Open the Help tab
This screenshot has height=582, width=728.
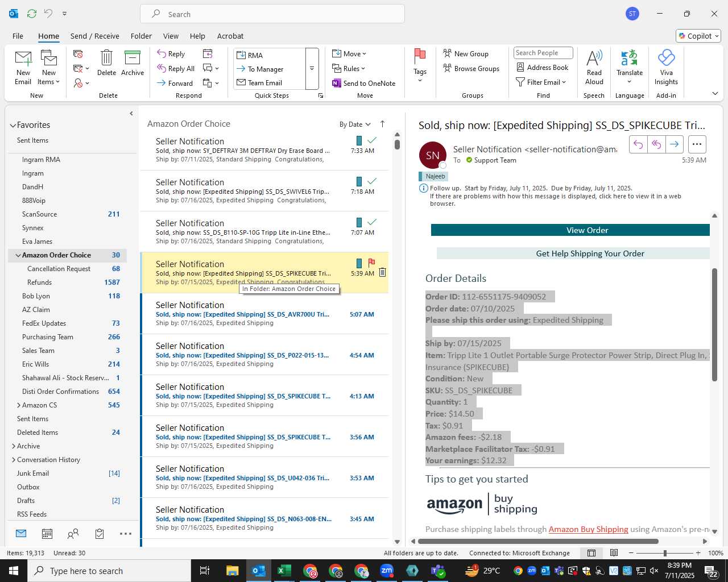[x=197, y=36]
